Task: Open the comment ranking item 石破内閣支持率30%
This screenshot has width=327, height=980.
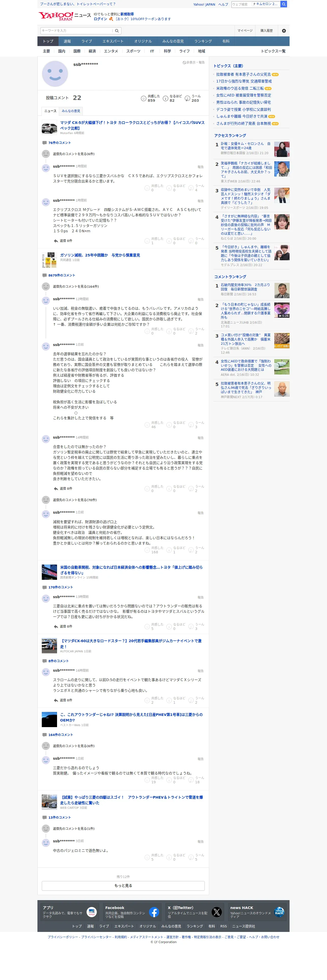Action: coord(245,287)
